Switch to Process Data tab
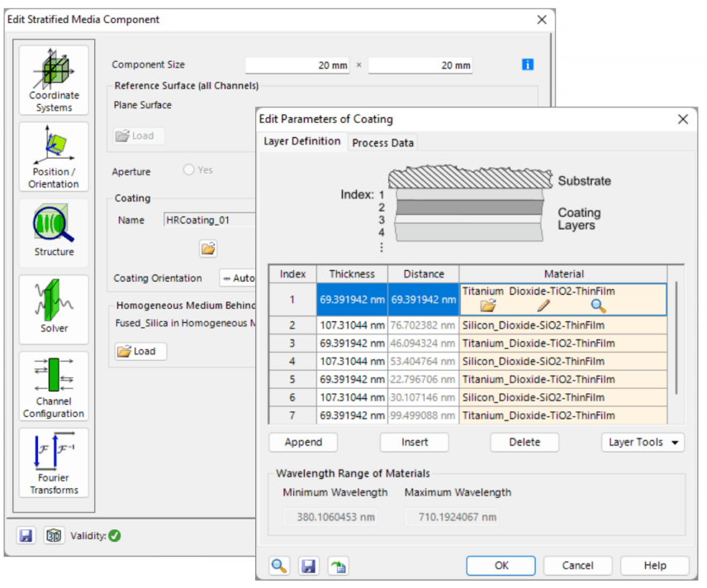 [382, 143]
